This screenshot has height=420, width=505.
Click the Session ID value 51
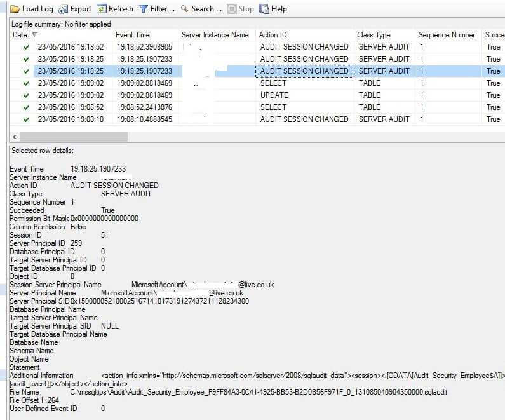[x=105, y=235]
